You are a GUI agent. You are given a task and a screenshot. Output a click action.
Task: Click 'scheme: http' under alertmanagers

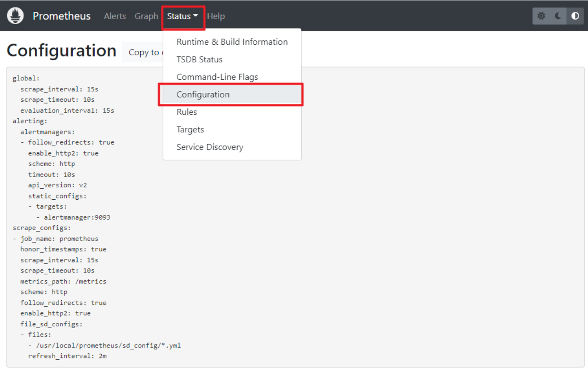coord(52,164)
